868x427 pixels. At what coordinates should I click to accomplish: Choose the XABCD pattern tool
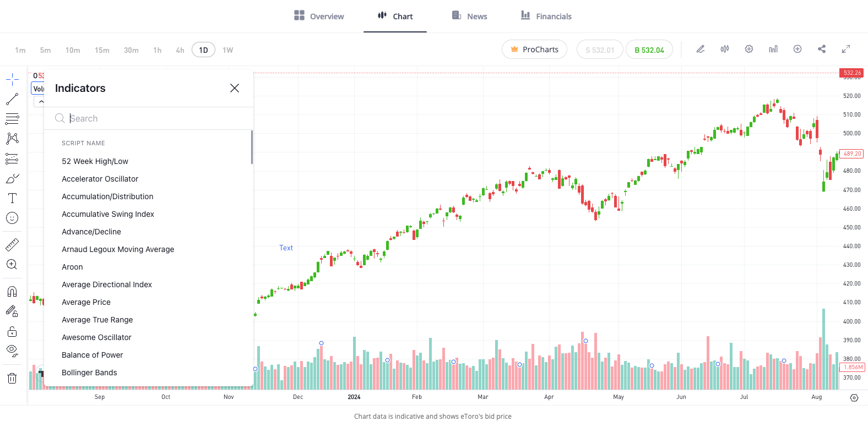[x=12, y=139]
